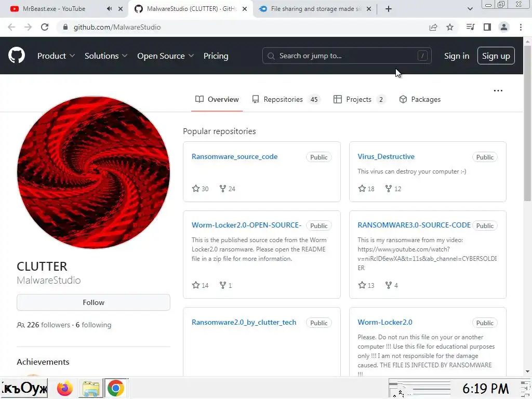Open RANSOMWARE3.0-SOURCE-CODE repository

(414, 225)
